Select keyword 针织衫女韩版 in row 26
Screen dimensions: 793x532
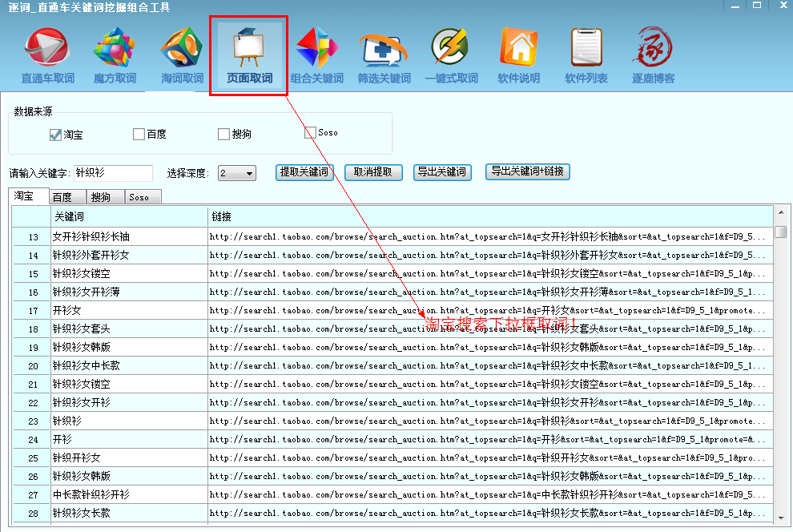tap(130, 477)
